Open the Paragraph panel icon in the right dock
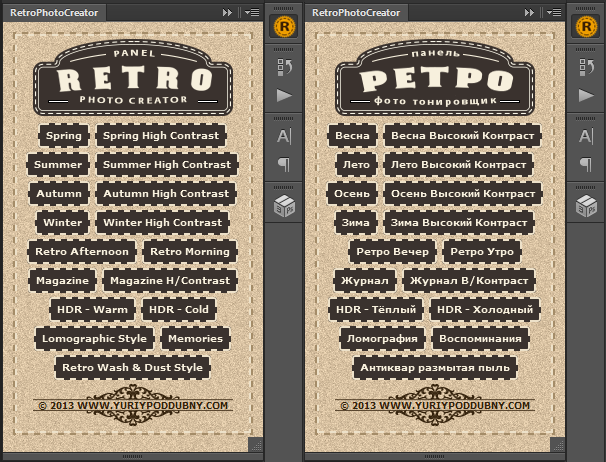Viewport: 606px width, 462px height. [584, 164]
